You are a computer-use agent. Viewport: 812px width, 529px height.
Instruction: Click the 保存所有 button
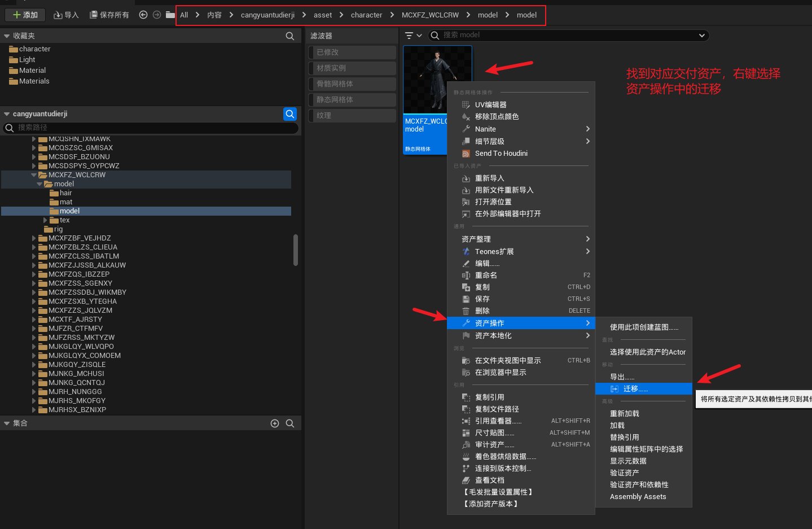click(109, 15)
